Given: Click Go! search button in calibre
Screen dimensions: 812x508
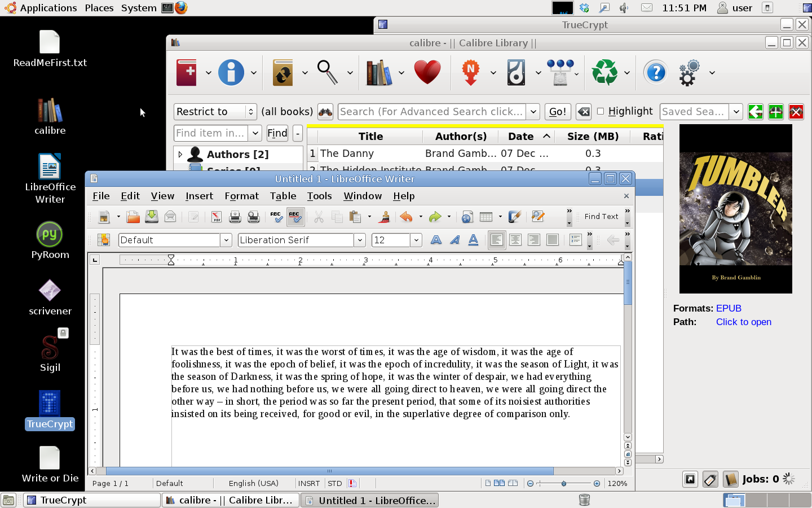Looking at the screenshot, I should [558, 112].
